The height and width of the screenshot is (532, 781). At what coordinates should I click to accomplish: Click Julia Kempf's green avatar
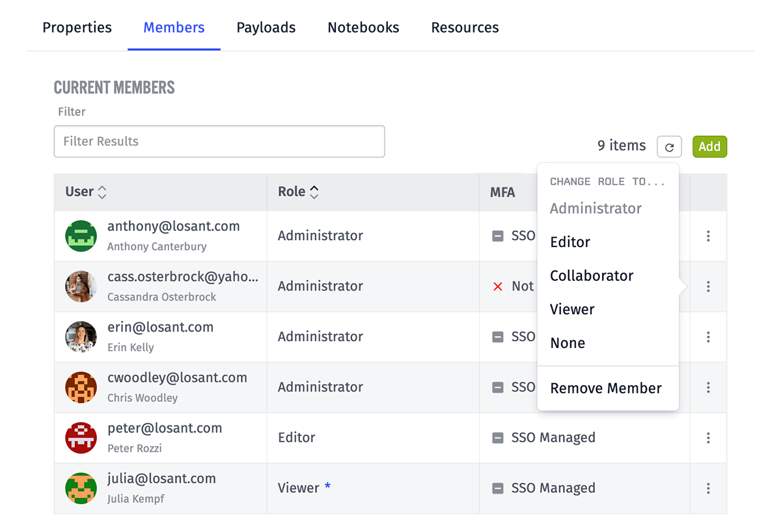tap(81, 488)
